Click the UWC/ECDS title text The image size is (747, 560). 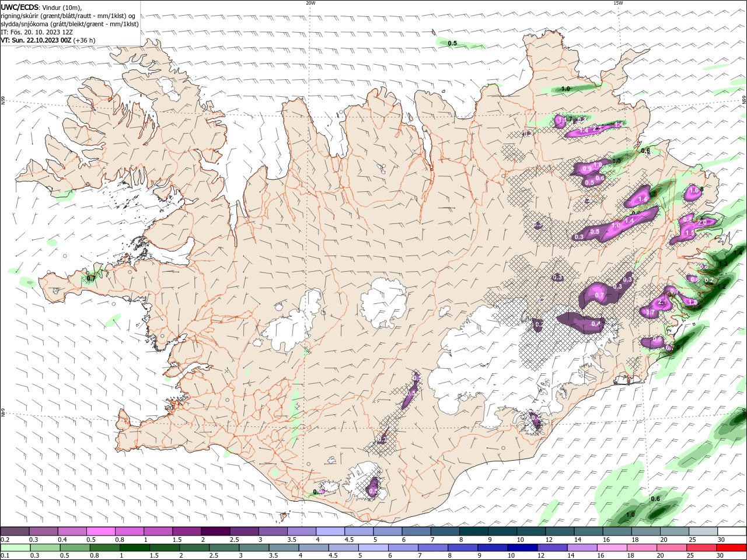point(20,7)
